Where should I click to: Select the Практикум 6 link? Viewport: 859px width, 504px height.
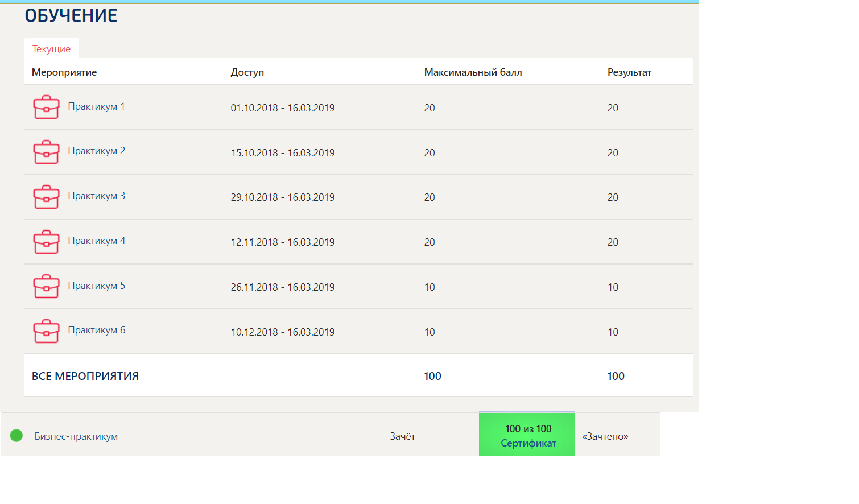tap(96, 330)
